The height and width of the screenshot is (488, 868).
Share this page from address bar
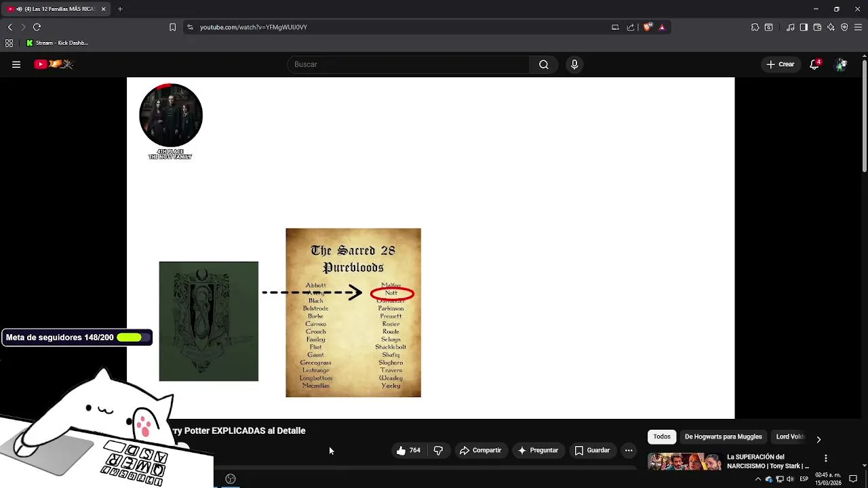pyautogui.click(x=631, y=27)
